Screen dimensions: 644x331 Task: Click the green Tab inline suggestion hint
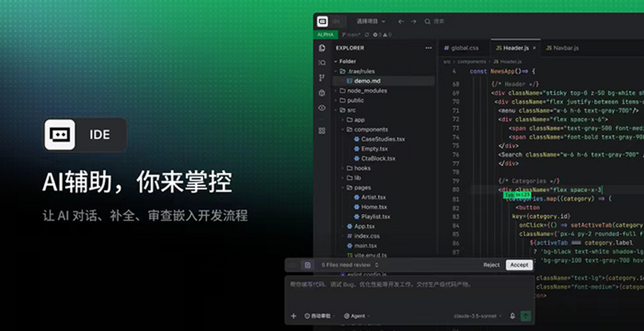click(x=517, y=195)
